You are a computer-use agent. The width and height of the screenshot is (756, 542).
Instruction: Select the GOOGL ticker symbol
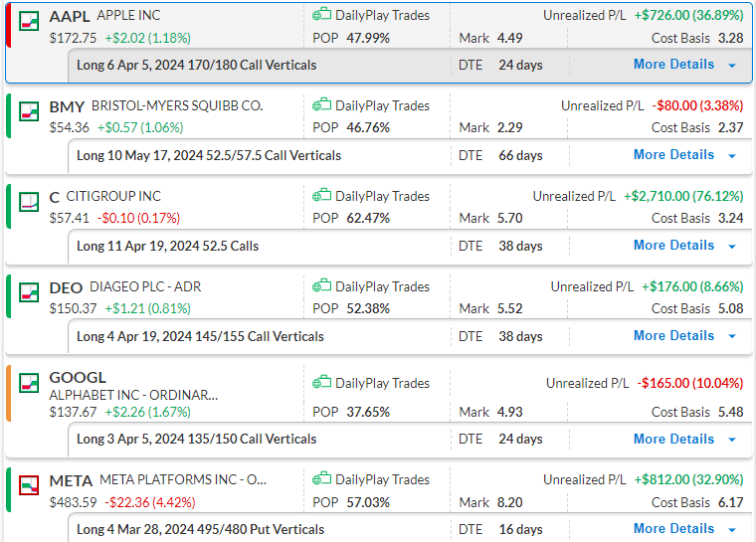point(78,378)
